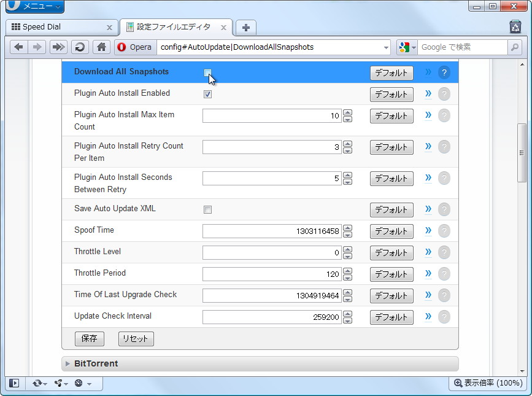Click the link arrows for Throttle Level
Viewport: 532px width, 396px height.
(428, 252)
